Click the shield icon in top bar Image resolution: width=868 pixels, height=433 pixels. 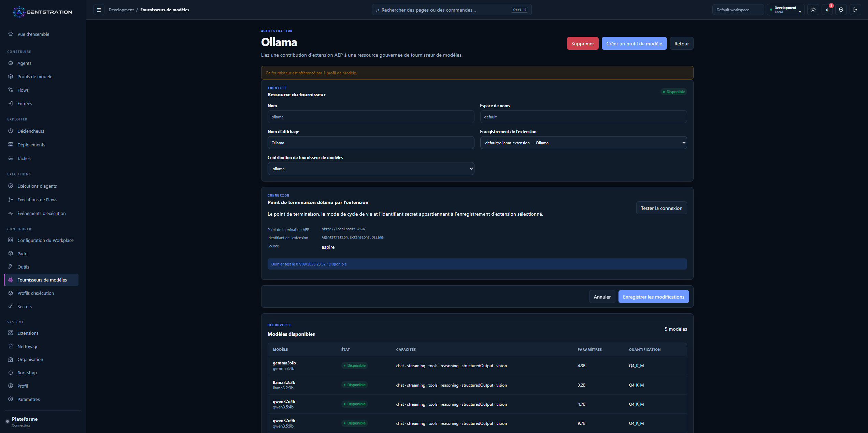[x=841, y=10]
